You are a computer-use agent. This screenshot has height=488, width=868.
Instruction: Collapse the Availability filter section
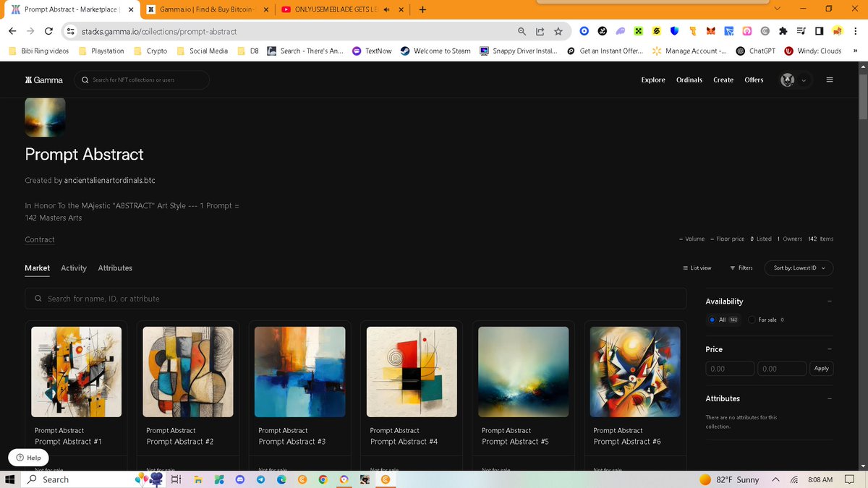point(830,301)
